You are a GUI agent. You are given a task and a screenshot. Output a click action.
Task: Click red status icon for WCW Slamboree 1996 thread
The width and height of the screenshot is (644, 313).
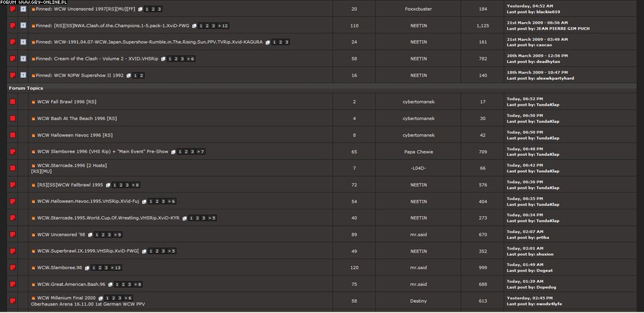click(x=13, y=151)
